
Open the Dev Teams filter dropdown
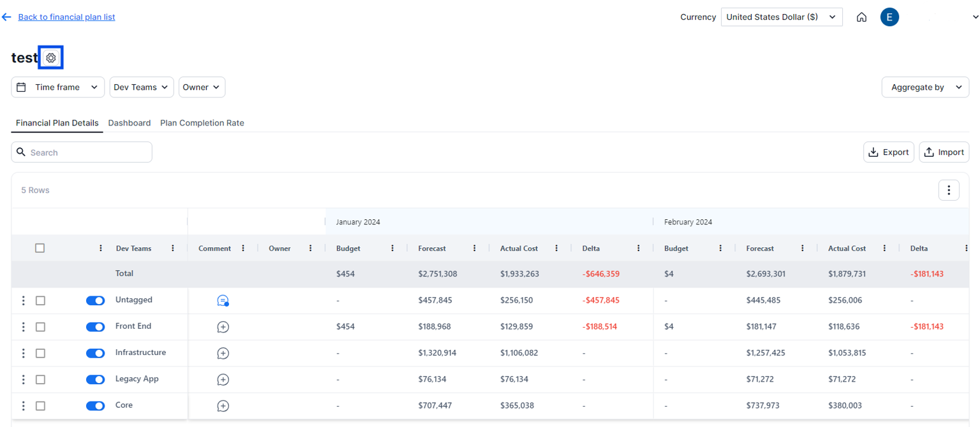[x=142, y=87]
